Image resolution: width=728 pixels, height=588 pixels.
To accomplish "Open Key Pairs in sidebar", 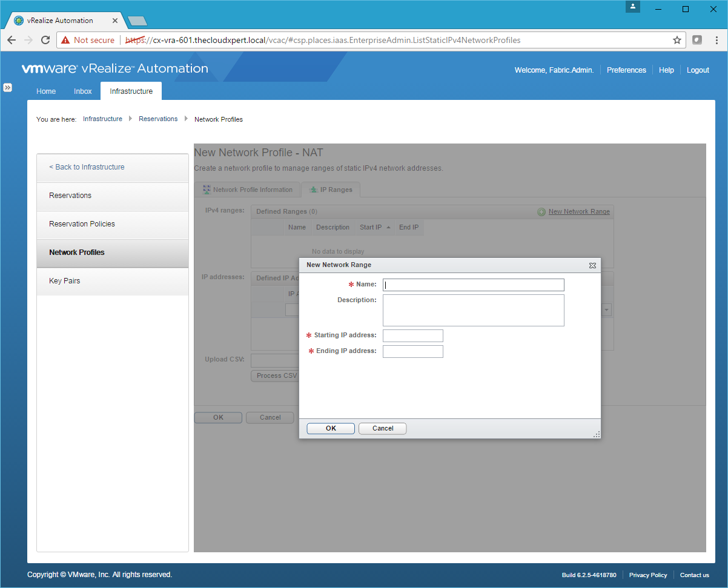I will point(65,281).
